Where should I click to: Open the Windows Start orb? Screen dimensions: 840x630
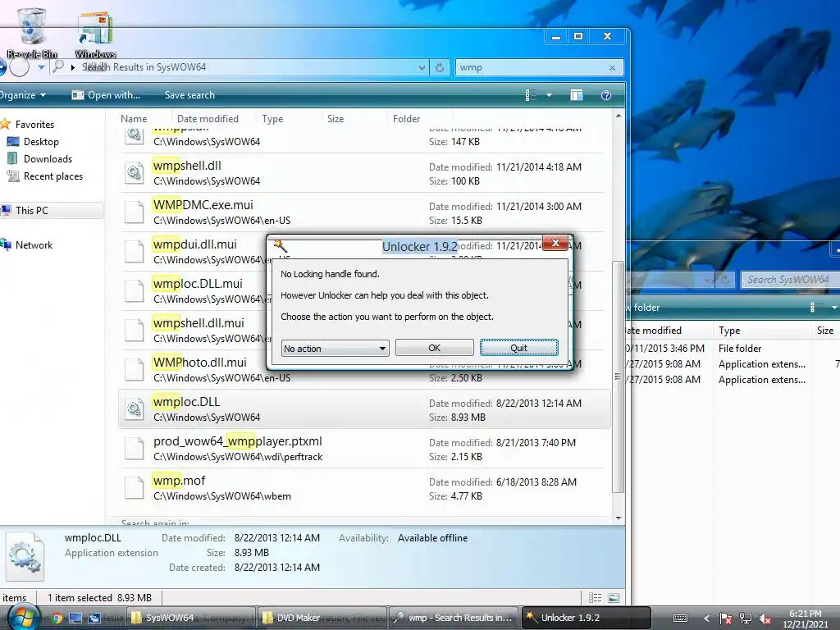[x=23, y=618]
